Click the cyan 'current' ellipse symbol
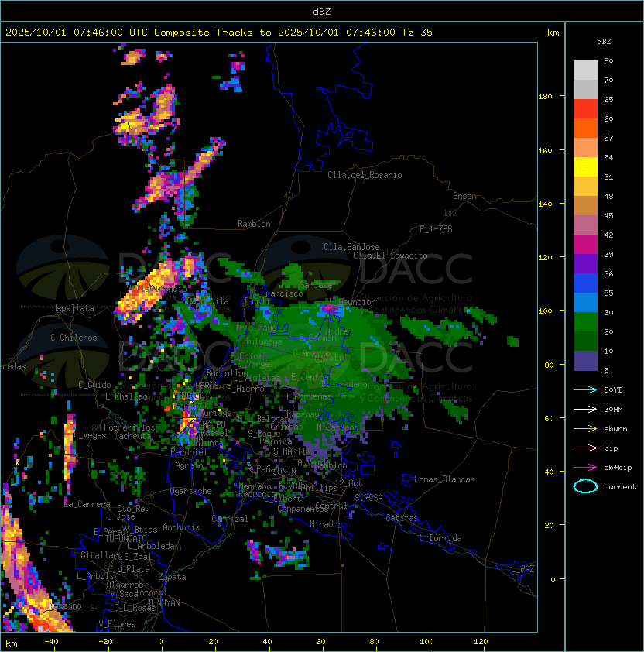This screenshot has height=652, width=644. (x=585, y=486)
